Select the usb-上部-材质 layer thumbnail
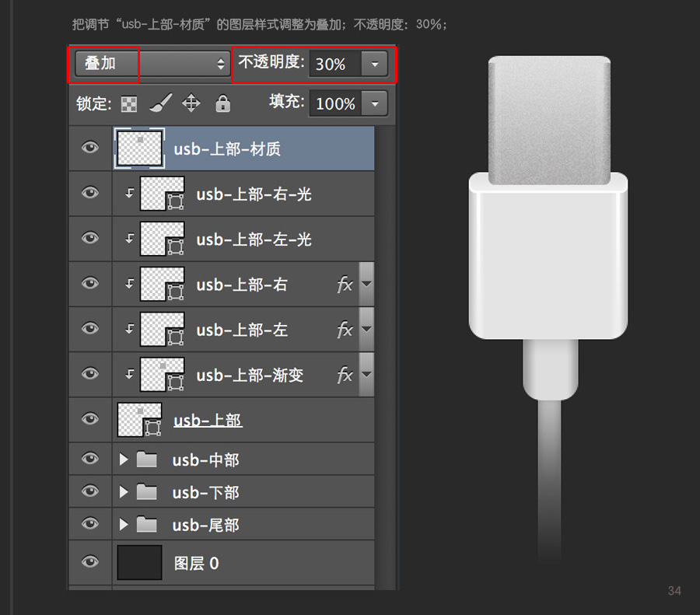The width and height of the screenshot is (700, 615). coord(140,149)
